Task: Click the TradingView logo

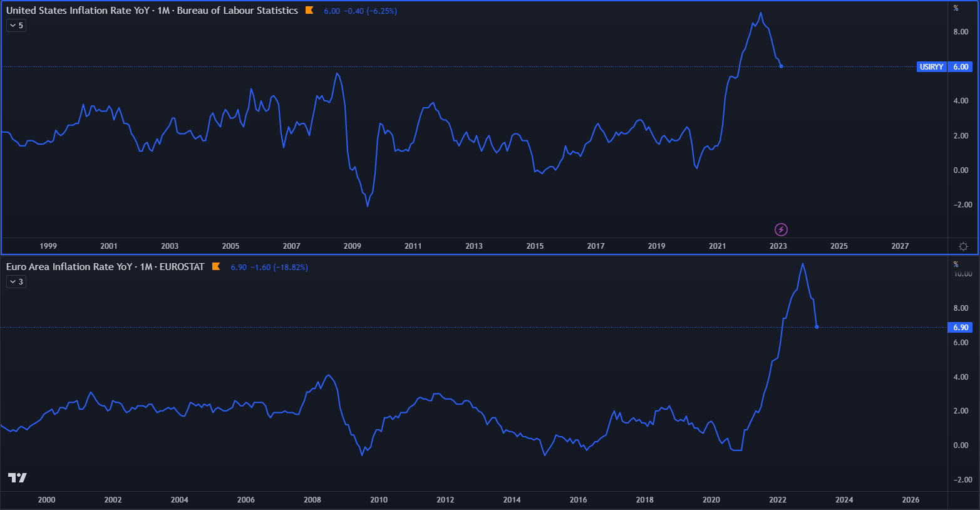Action: [x=17, y=478]
